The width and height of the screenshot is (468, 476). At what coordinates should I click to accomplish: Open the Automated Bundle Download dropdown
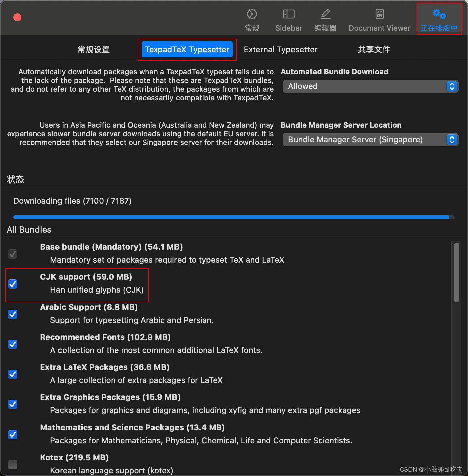(370, 86)
